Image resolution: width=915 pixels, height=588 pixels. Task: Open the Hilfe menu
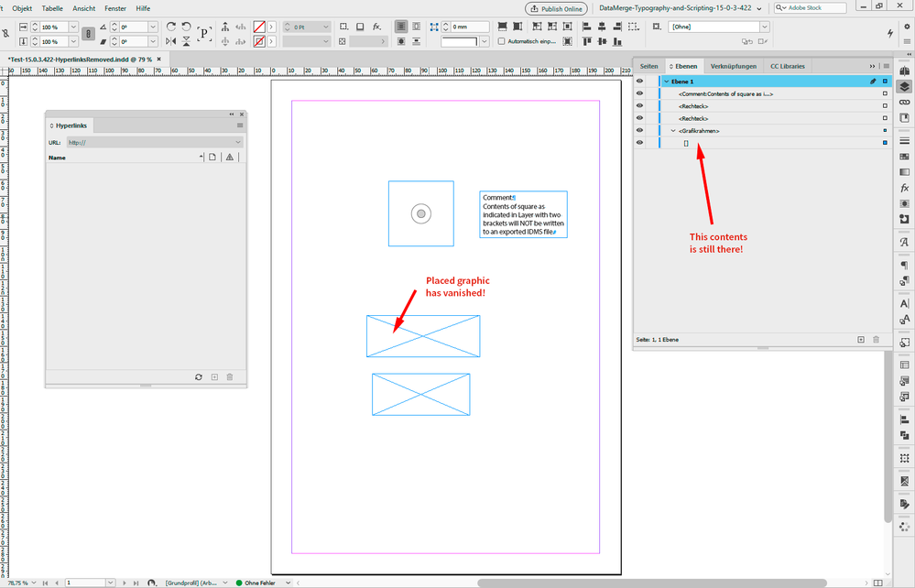tap(143, 8)
